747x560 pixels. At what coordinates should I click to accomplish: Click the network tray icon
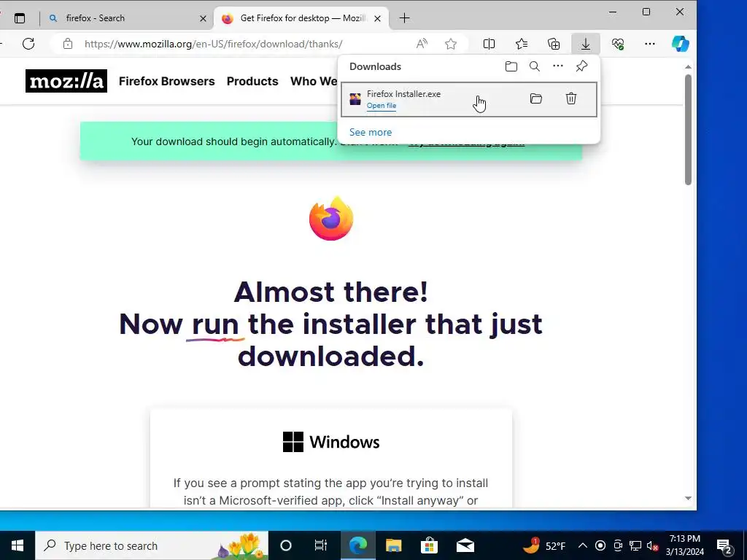[635, 545]
